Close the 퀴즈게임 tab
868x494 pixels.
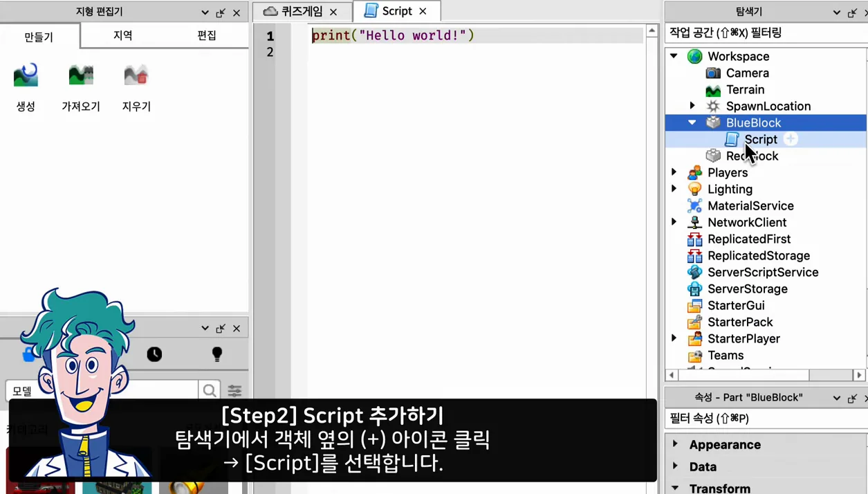(333, 12)
